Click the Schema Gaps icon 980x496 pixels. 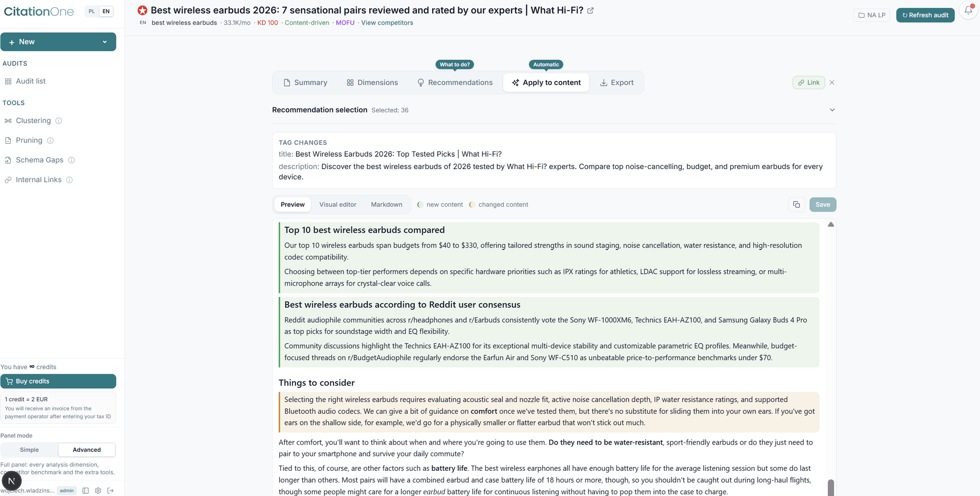(x=8, y=160)
